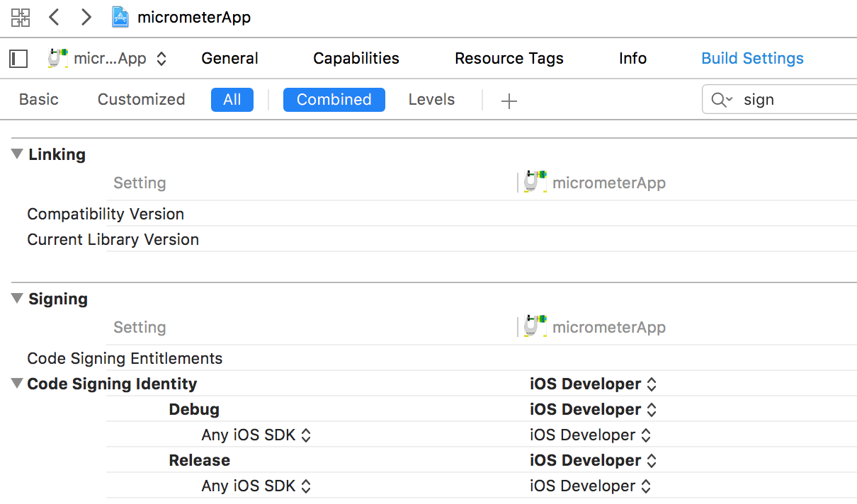Collapse the Linking section
Viewport: 857px width, 504px height.
click(x=18, y=154)
